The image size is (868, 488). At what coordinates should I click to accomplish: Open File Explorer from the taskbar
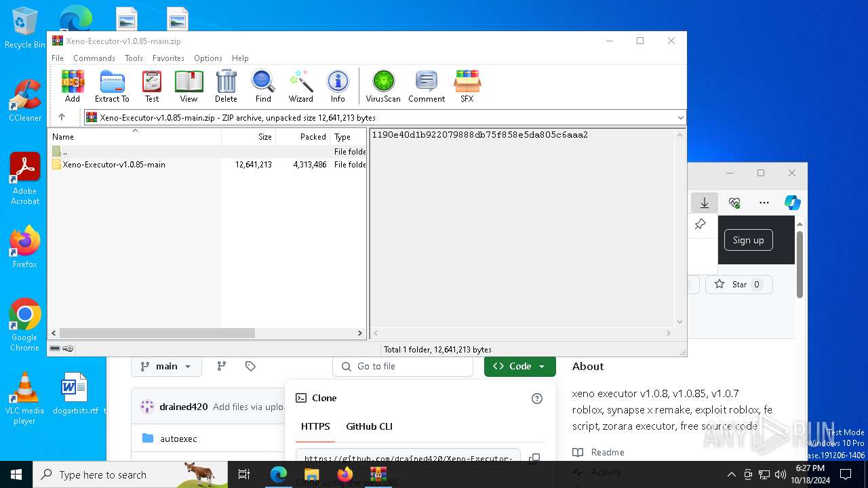(x=311, y=474)
